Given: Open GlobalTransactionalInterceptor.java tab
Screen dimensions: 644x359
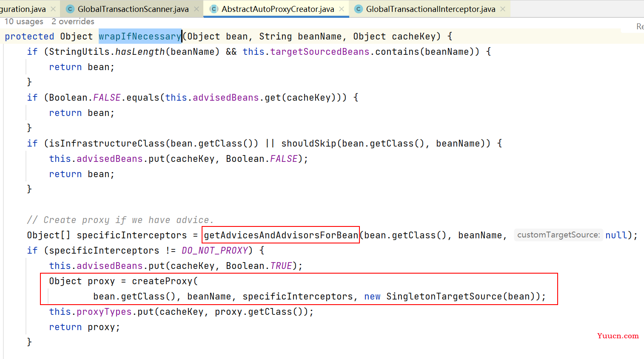Looking at the screenshot, I should pyautogui.click(x=430, y=9).
